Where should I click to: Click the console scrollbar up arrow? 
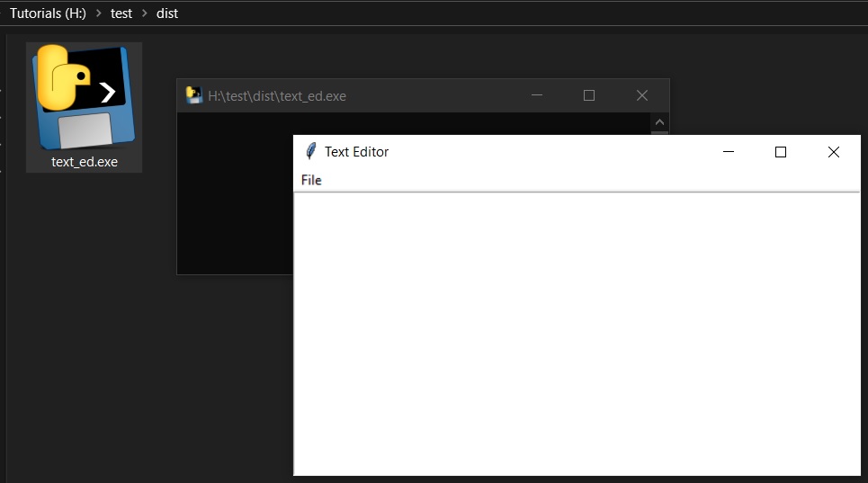pyautogui.click(x=659, y=122)
